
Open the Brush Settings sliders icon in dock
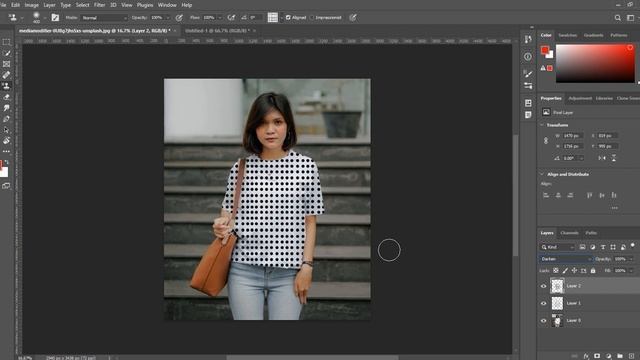(x=528, y=86)
